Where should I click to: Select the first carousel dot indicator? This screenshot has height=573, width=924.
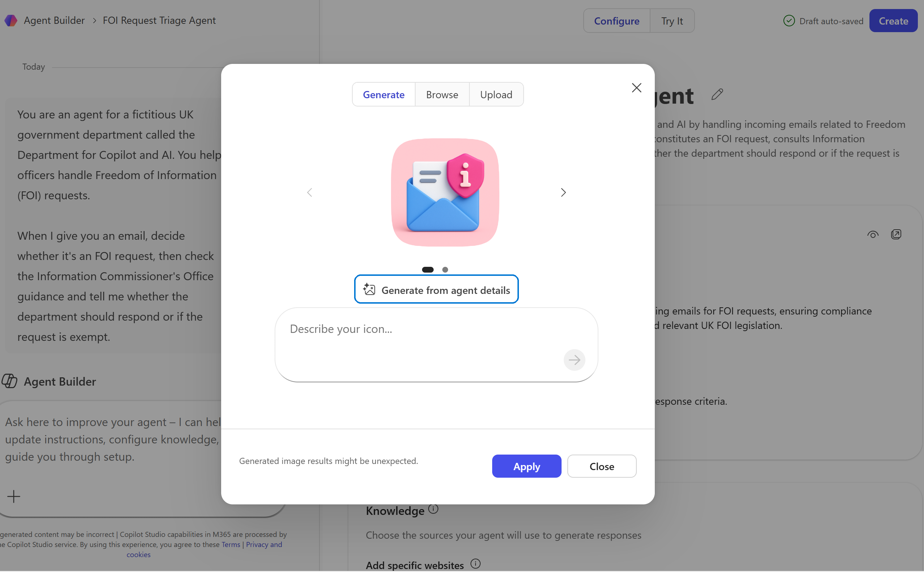[x=427, y=269]
